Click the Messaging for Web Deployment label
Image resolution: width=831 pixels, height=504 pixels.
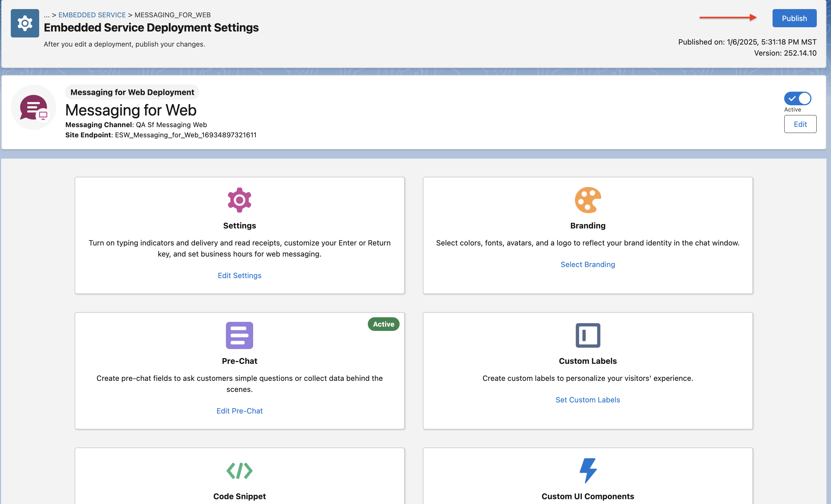[x=132, y=92]
